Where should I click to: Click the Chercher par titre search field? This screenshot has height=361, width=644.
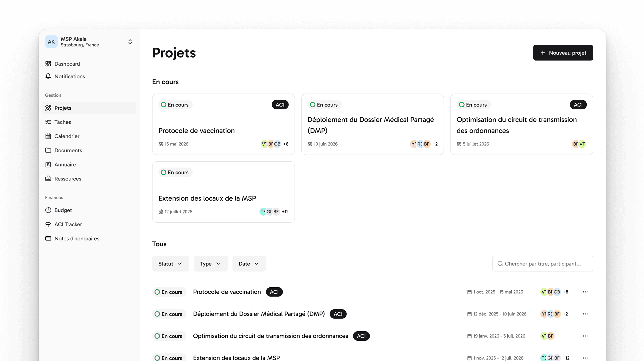pos(543,264)
